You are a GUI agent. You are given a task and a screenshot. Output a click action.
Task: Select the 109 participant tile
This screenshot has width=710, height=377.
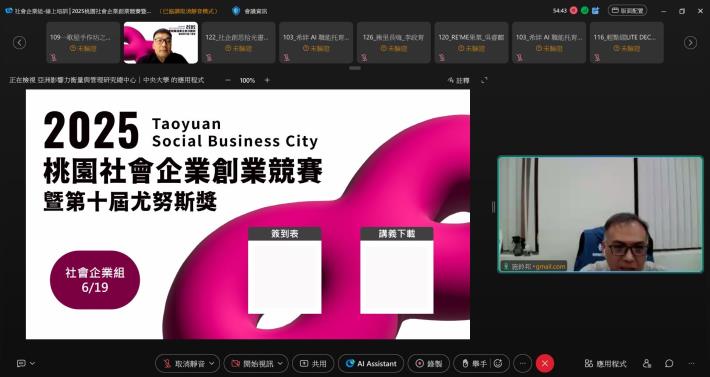83,43
